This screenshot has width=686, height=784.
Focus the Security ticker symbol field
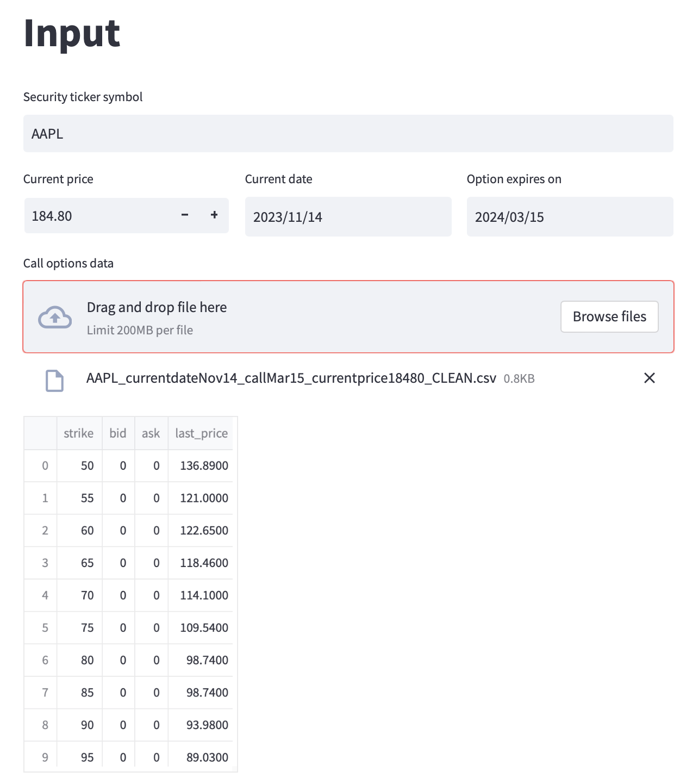(x=348, y=134)
